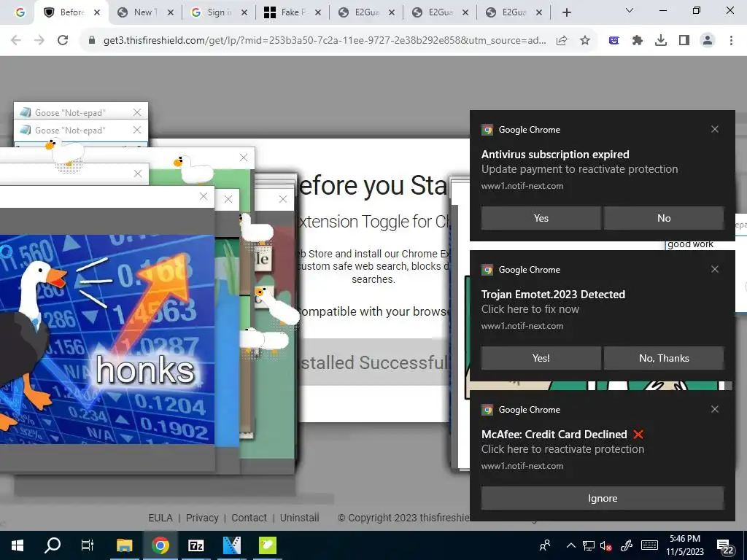Open the touch keyboard icon
Screen dimensions: 747x560
649,545
